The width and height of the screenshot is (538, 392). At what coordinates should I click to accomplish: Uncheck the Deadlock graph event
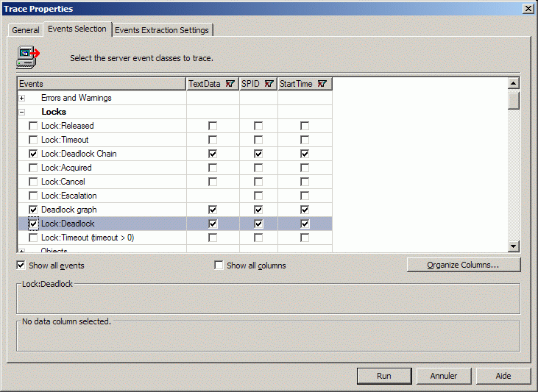point(33,210)
